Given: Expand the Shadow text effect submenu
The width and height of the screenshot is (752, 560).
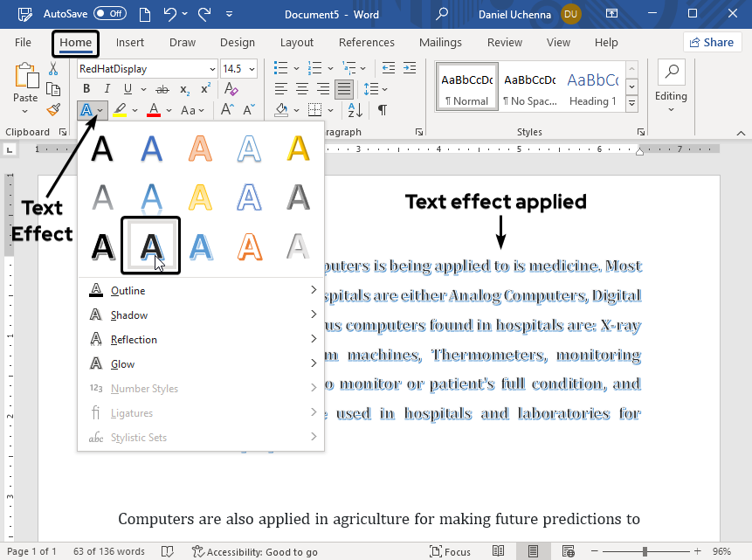Looking at the screenshot, I should pos(128,315).
